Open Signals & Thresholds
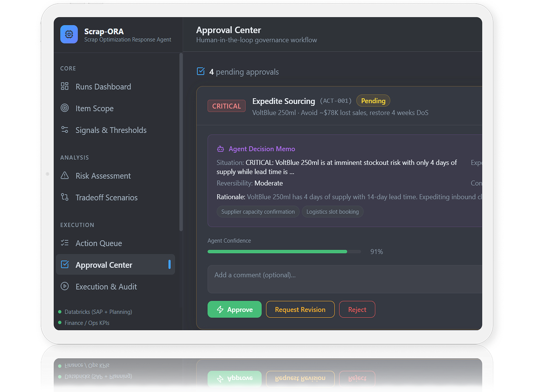 coord(115,130)
